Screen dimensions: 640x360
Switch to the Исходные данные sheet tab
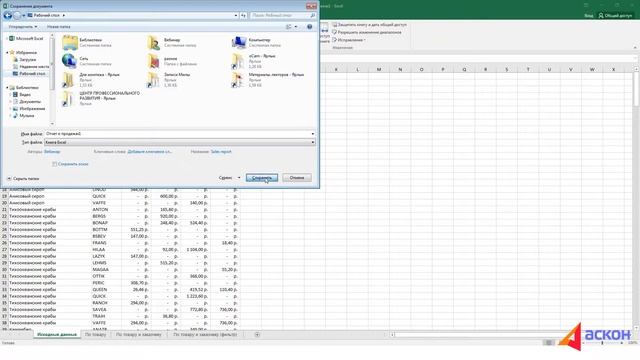57,335
